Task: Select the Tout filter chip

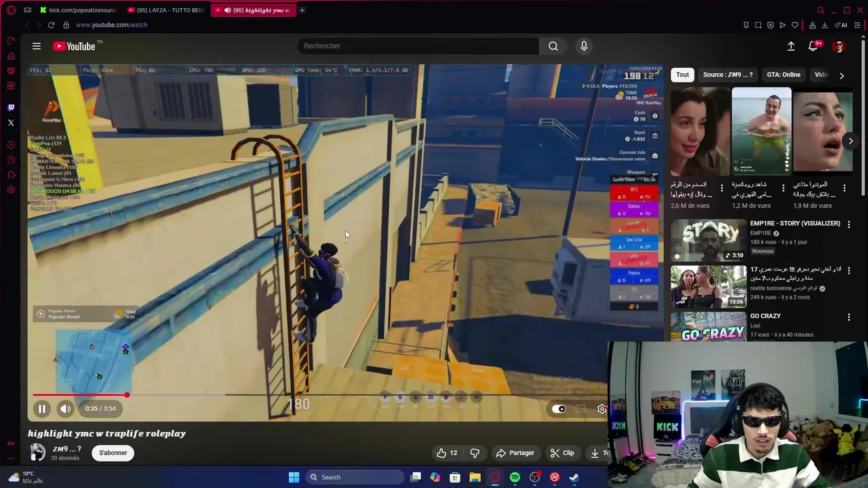Action: [682, 75]
